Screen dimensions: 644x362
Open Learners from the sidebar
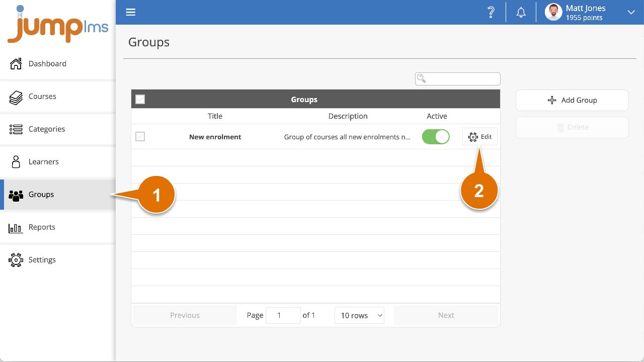point(58,162)
